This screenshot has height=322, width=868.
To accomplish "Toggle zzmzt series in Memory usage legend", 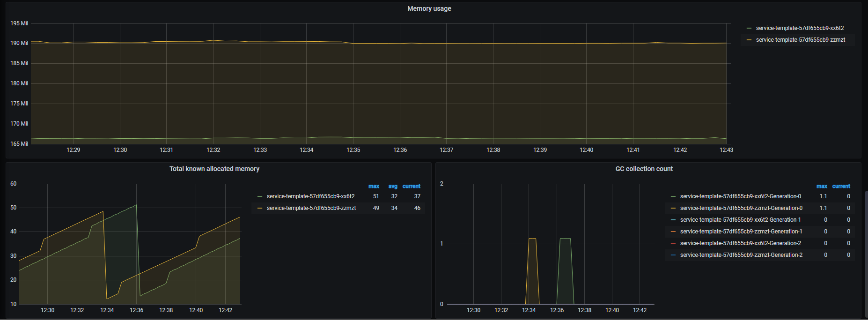I will pyautogui.click(x=801, y=40).
